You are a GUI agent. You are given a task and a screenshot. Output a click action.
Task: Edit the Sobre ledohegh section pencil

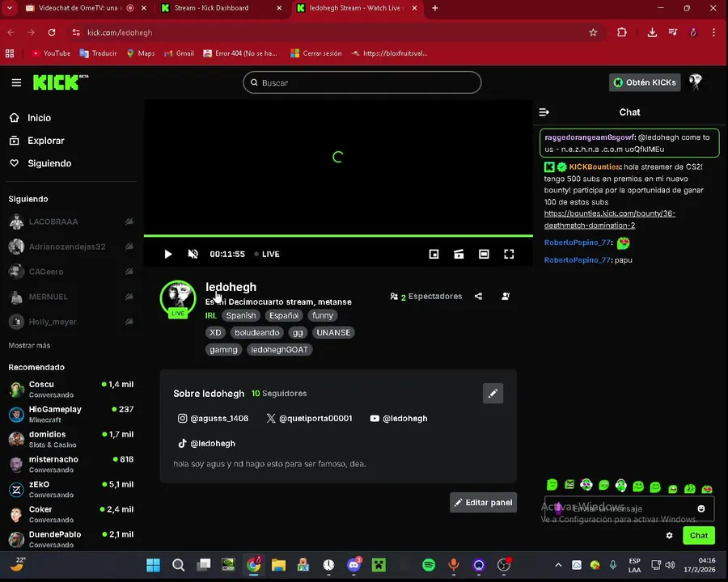(493, 393)
